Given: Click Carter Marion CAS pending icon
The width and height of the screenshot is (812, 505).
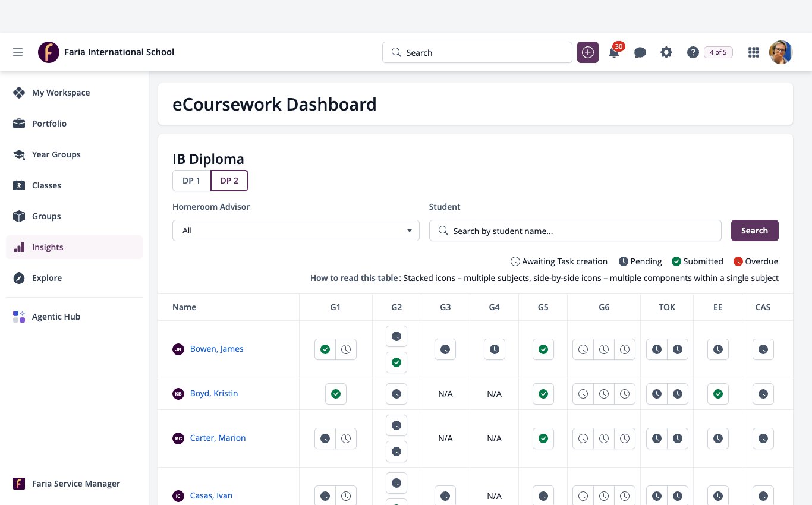Looking at the screenshot, I should 763,438.
